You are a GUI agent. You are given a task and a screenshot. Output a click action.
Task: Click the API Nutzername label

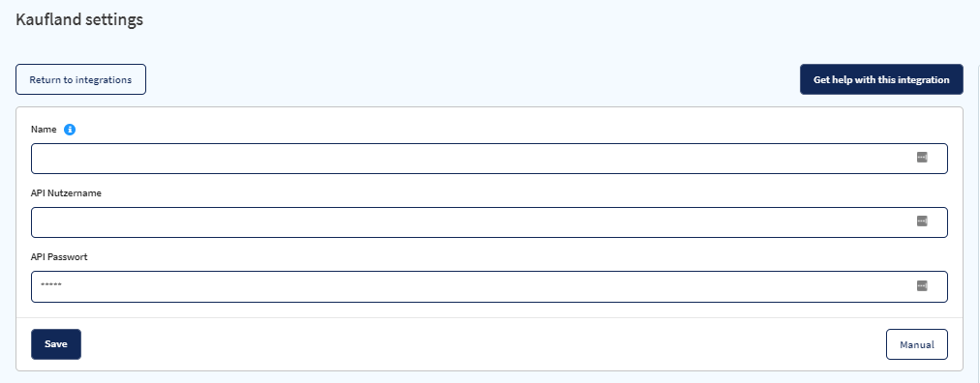66,193
